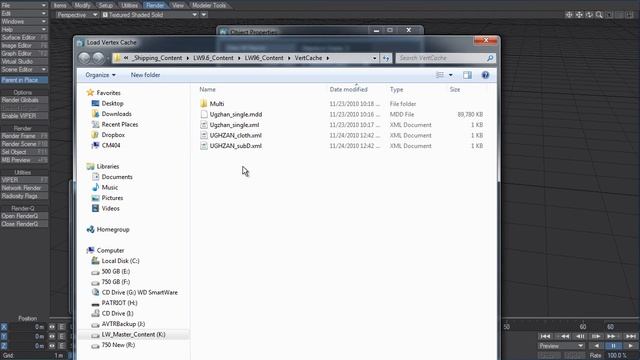Sort by the Date modified column header
Screen dimensions: 640x360
click(x=349, y=89)
